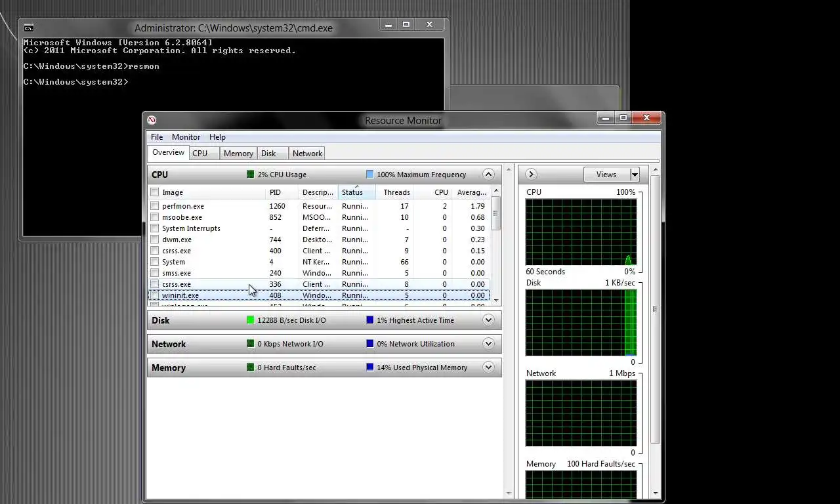Viewport: 840px width, 504px height.
Task: Check the csrss.exe PID 400 checkbox
Action: pos(155,251)
